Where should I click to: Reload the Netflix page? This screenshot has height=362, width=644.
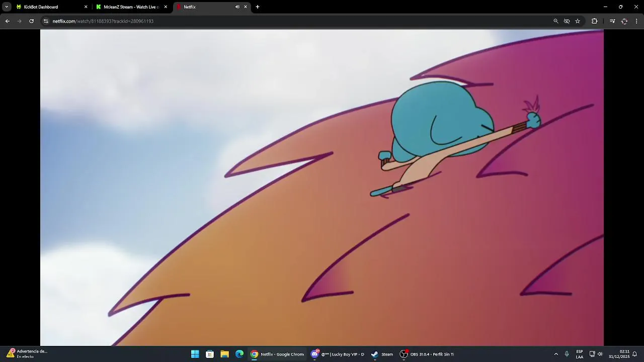tap(32, 21)
